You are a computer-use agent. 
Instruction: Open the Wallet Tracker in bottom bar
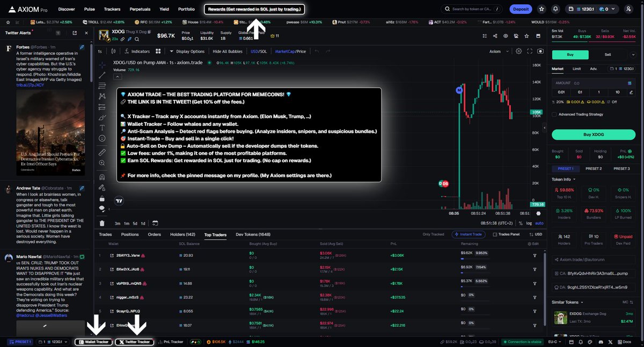click(94, 342)
